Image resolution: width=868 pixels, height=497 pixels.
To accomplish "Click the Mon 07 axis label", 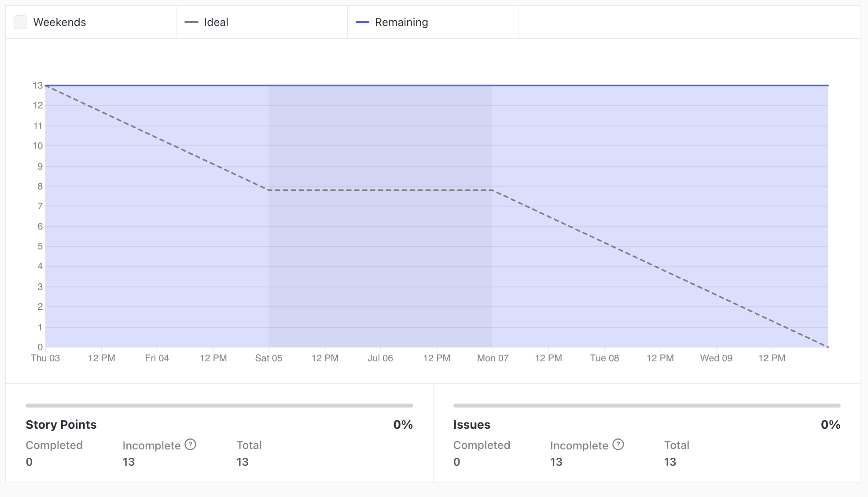I will click(493, 358).
